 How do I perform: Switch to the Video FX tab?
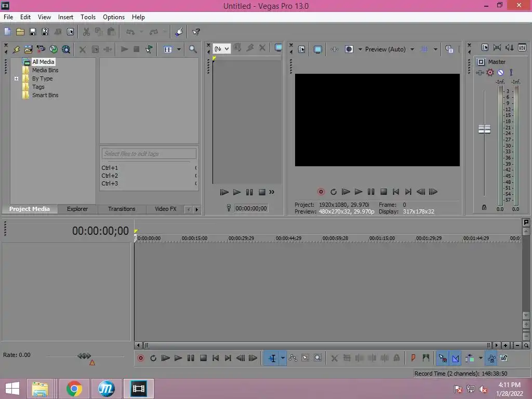click(x=166, y=209)
